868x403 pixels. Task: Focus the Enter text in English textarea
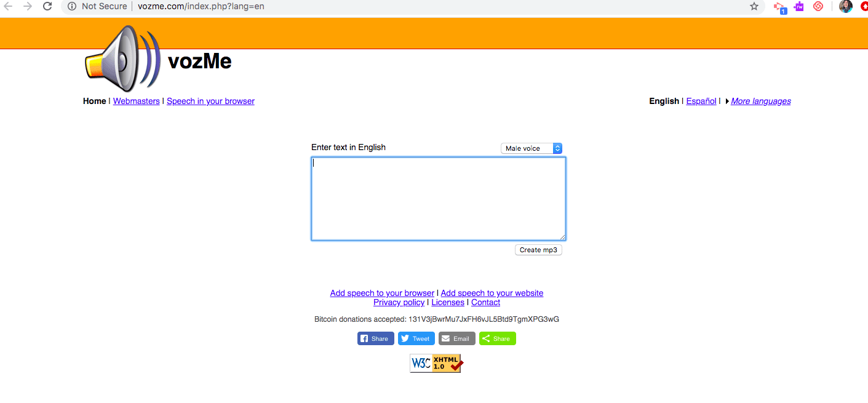439,199
